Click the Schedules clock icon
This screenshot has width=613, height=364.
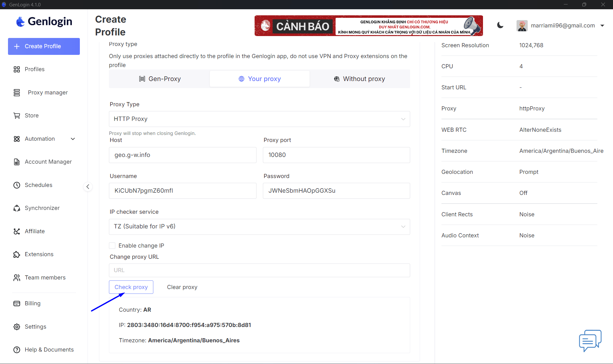point(17,185)
